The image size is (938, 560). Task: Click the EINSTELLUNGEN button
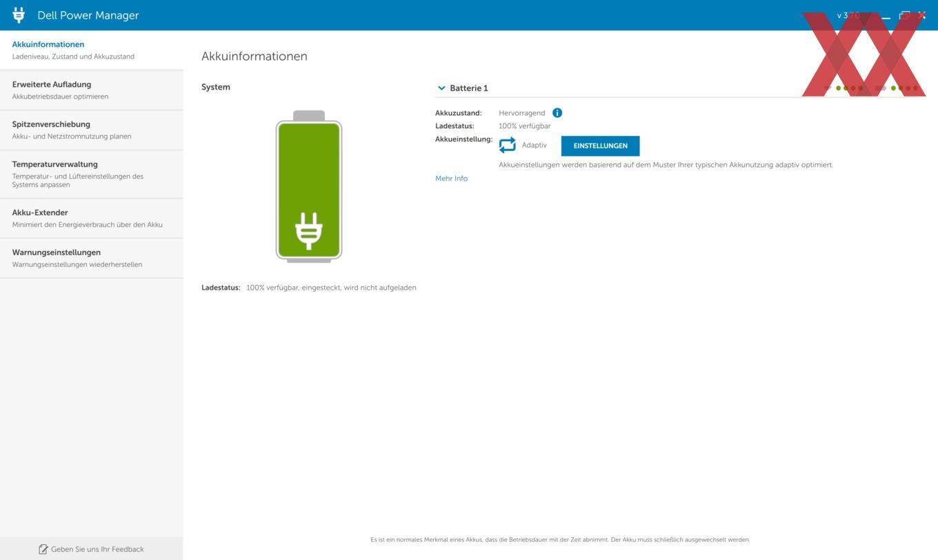(x=600, y=146)
